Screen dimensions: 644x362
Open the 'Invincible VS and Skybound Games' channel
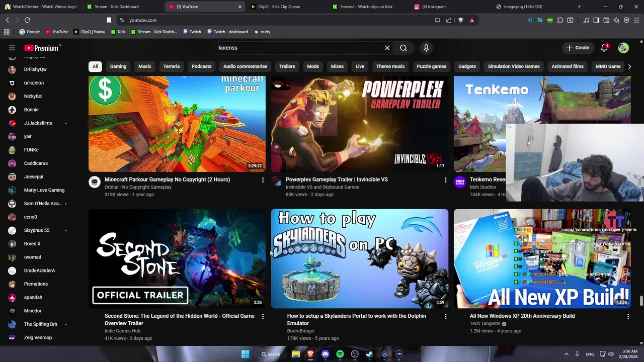tap(323, 187)
